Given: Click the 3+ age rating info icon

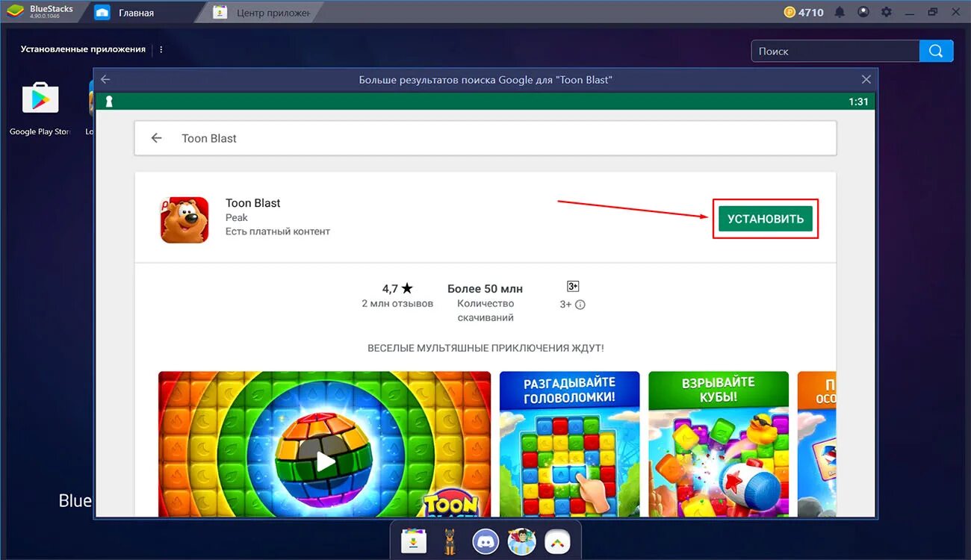Looking at the screenshot, I should coord(580,305).
